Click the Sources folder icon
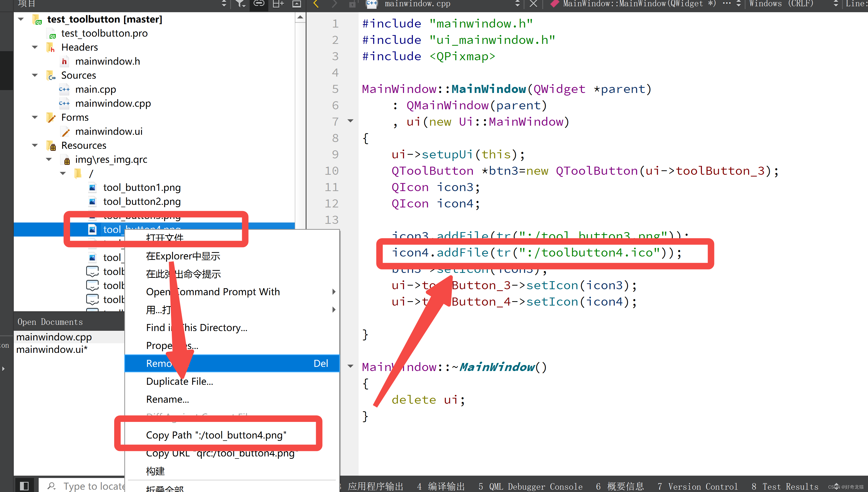This screenshot has height=492, width=868. click(51, 76)
